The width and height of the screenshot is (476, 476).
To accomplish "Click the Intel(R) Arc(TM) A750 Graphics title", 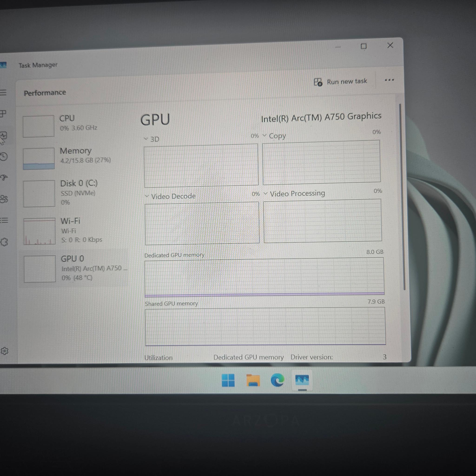I will [321, 117].
